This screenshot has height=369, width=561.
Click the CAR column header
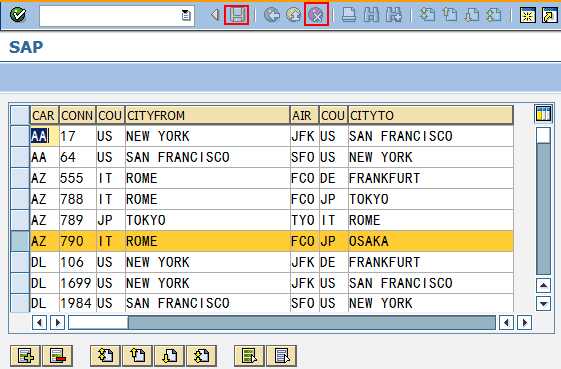(44, 116)
